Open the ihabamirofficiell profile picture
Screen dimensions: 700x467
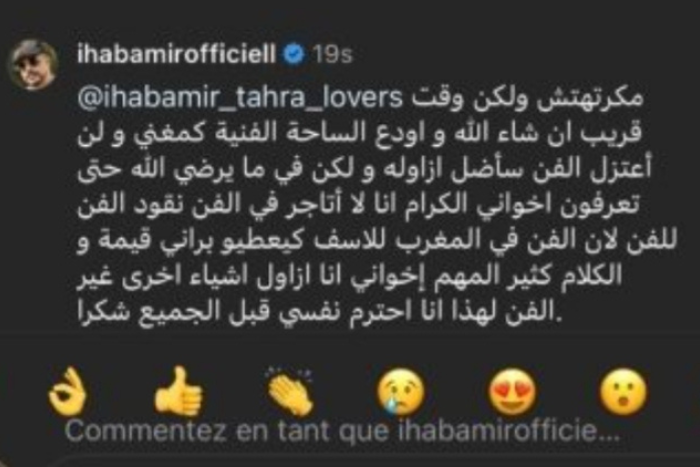point(34,63)
